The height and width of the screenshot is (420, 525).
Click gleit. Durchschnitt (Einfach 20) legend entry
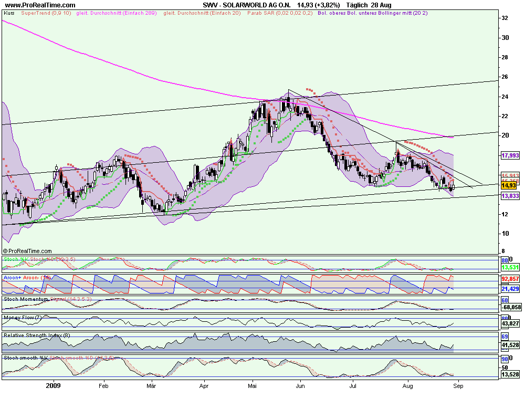[202, 13]
